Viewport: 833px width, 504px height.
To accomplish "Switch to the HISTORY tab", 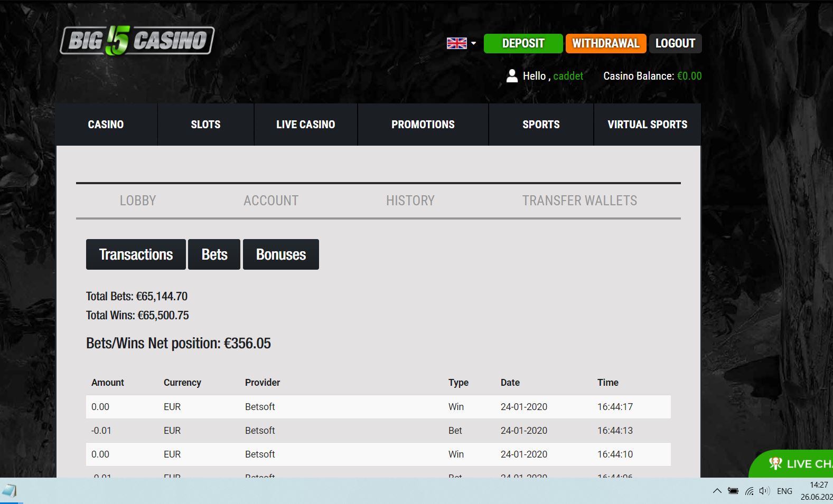I will [410, 201].
